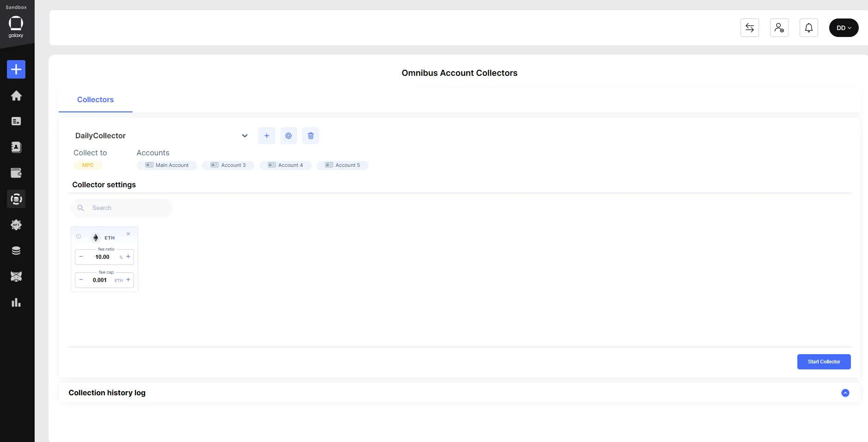The image size is (868, 442).
Task: Increase fee ratio with plus button
Action: click(x=128, y=257)
